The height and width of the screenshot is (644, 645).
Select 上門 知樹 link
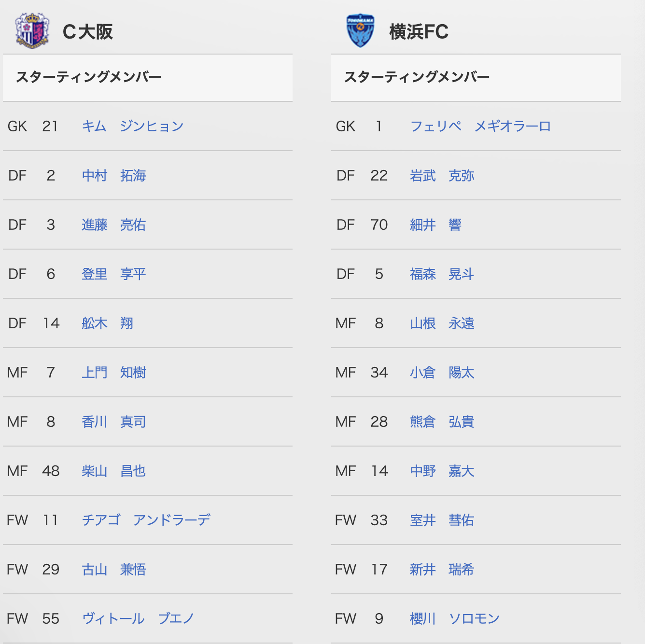pos(114,372)
